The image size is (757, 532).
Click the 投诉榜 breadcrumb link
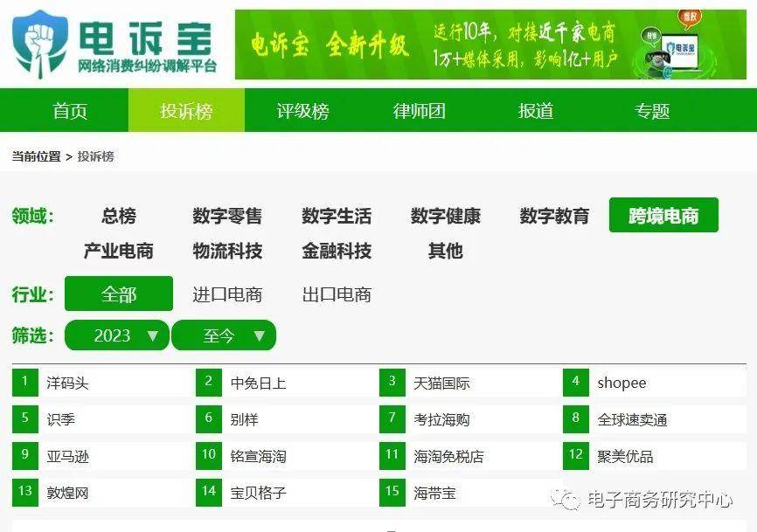[95, 156]
